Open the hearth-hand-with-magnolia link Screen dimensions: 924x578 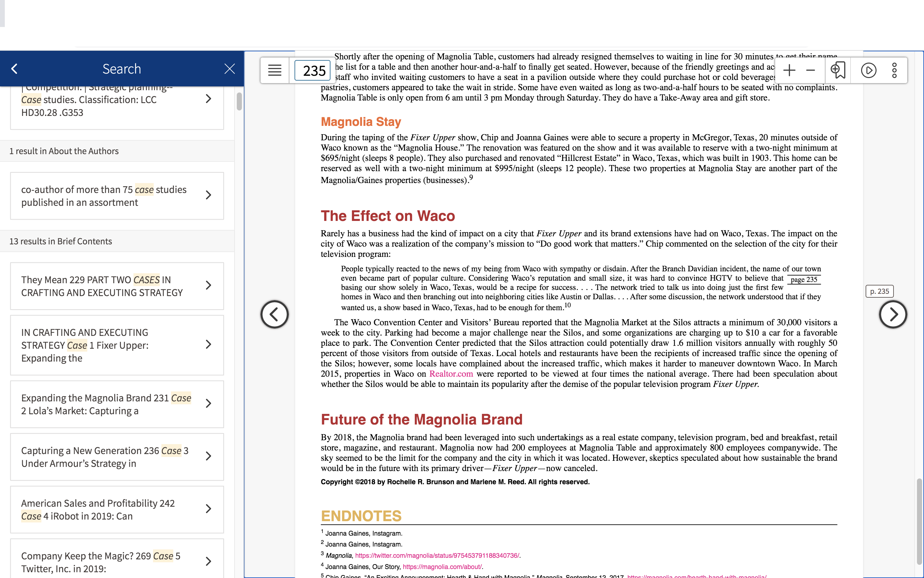click(697, 576)
